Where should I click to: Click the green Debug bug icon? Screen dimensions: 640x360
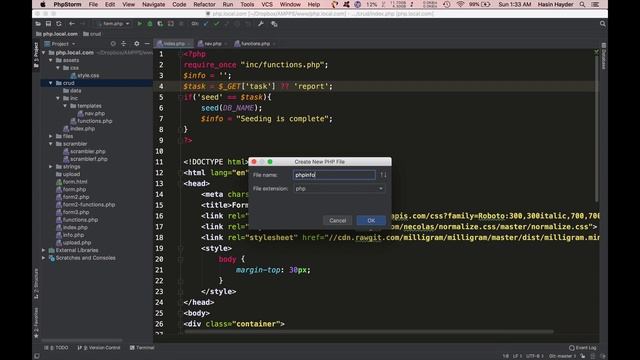[150, 24]
